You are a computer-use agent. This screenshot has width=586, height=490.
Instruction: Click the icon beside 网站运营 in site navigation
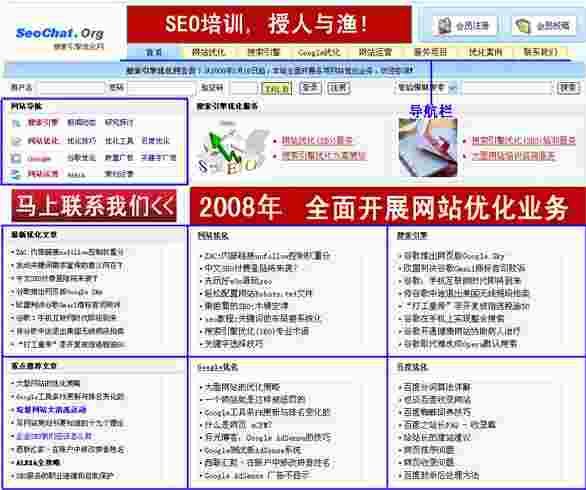coord(16,174)
